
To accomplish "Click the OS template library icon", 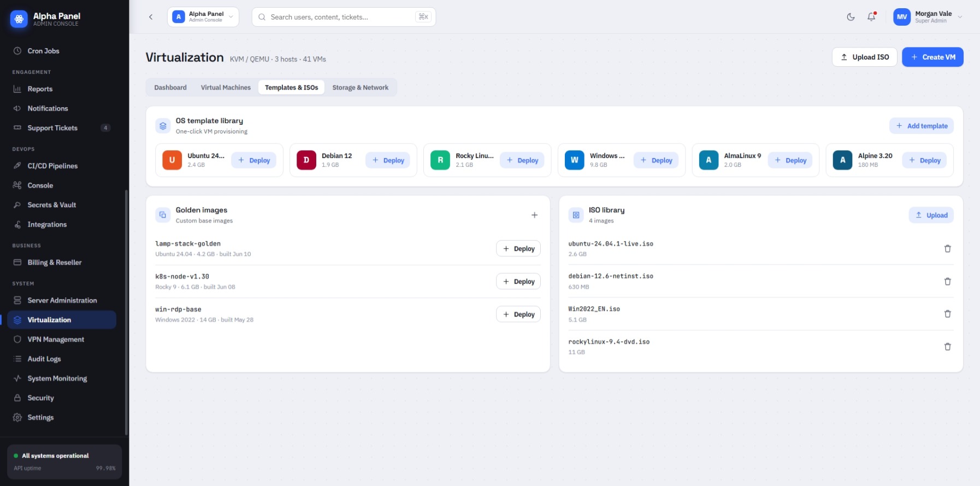I will click(163, 126).
